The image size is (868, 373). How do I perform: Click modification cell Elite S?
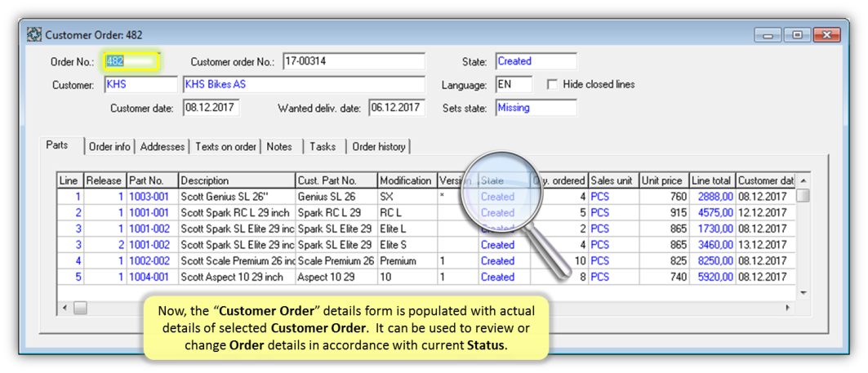(407, 245)
